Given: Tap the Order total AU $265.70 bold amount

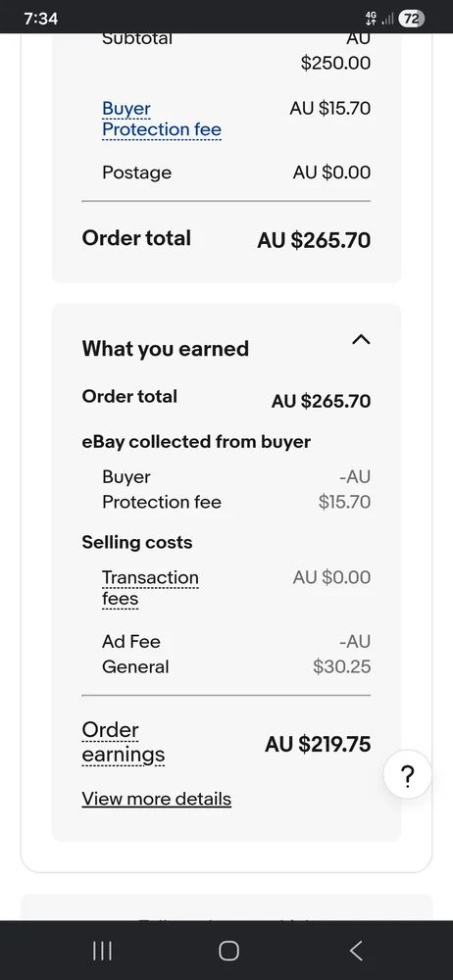Looking at the screenshot, I should [314, 240].
